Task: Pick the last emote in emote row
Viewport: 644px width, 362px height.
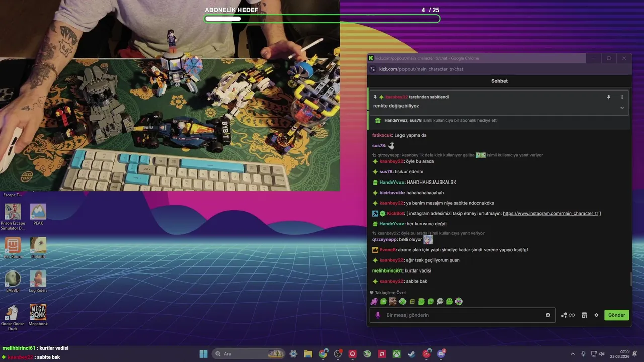Action: 459,302
